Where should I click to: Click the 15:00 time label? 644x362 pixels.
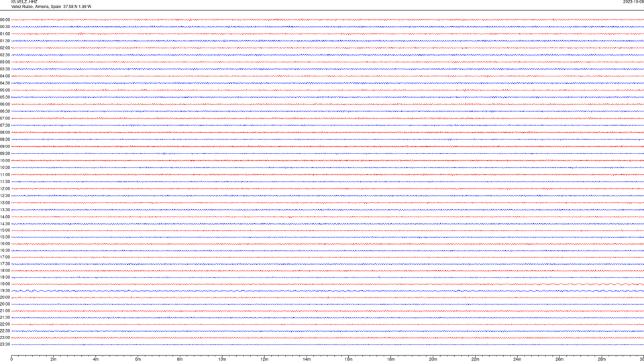coord(5,230)
